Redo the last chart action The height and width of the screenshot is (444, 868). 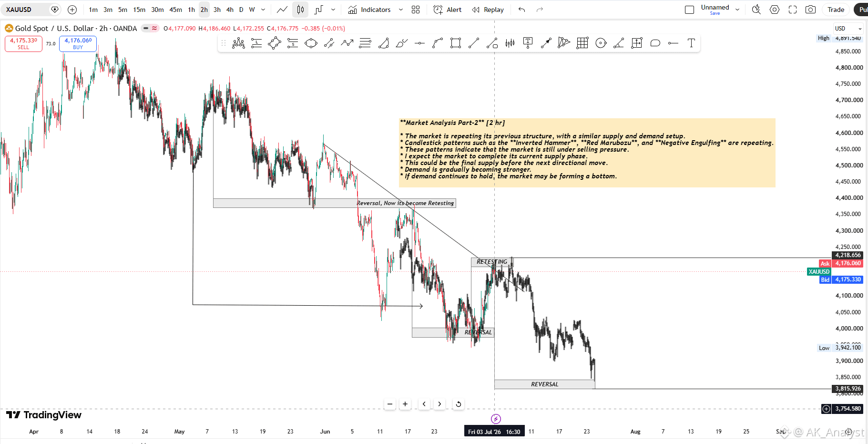540,10
